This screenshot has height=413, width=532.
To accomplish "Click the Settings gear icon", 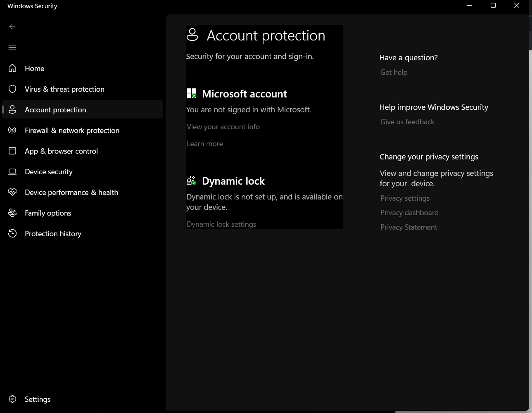I will pos(12,399).
